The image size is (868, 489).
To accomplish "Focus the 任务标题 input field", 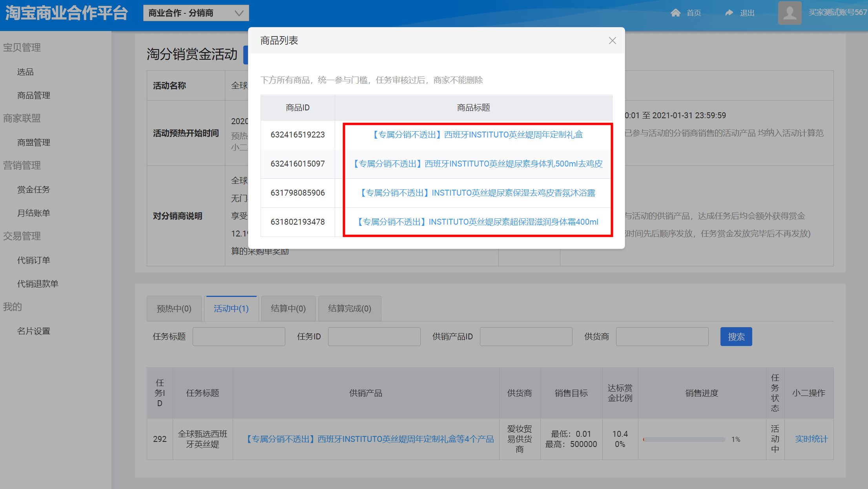I will pos(239,337).
